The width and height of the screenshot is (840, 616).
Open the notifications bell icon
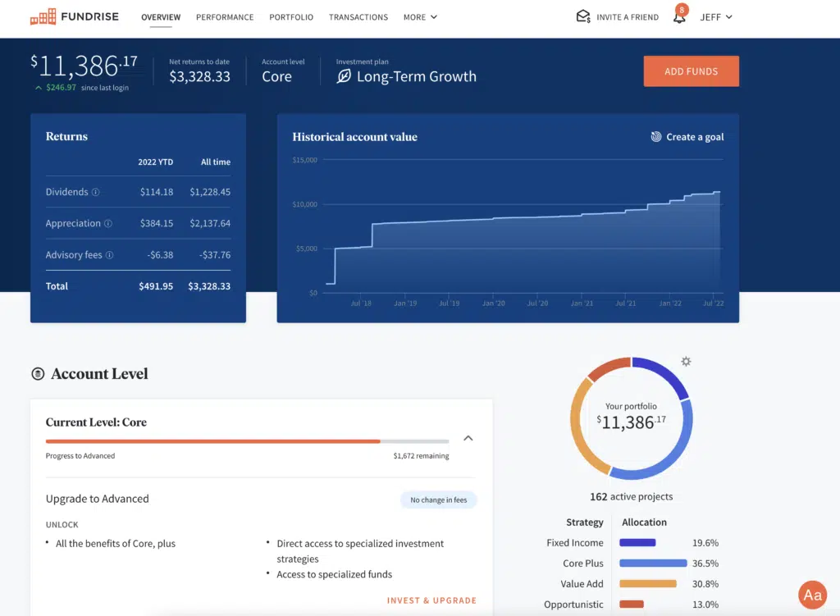679,16
